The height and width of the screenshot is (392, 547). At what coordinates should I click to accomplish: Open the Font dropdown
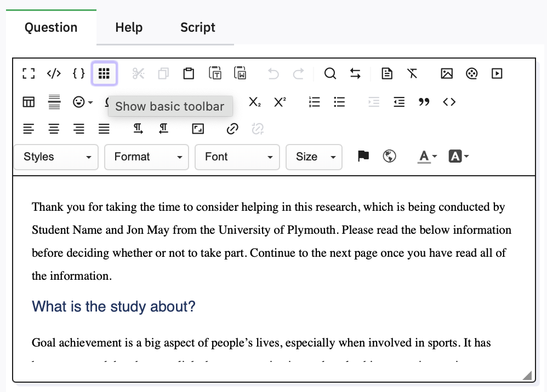(x=237, y=157)
